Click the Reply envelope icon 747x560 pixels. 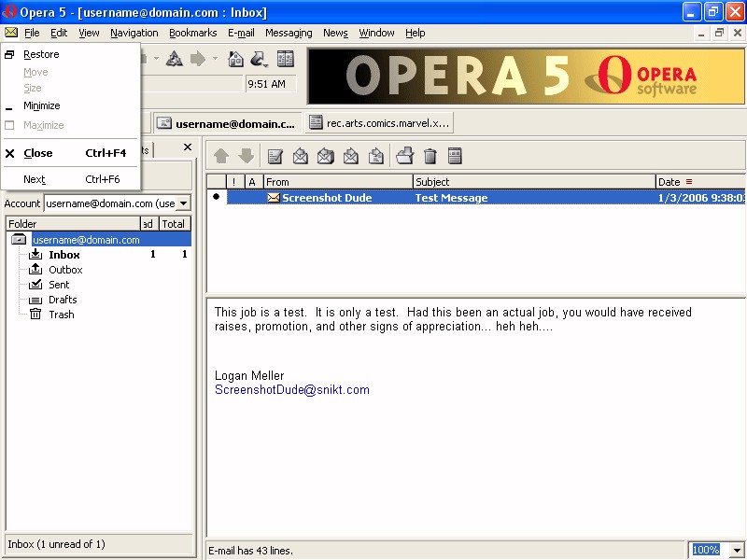[300, 156]
